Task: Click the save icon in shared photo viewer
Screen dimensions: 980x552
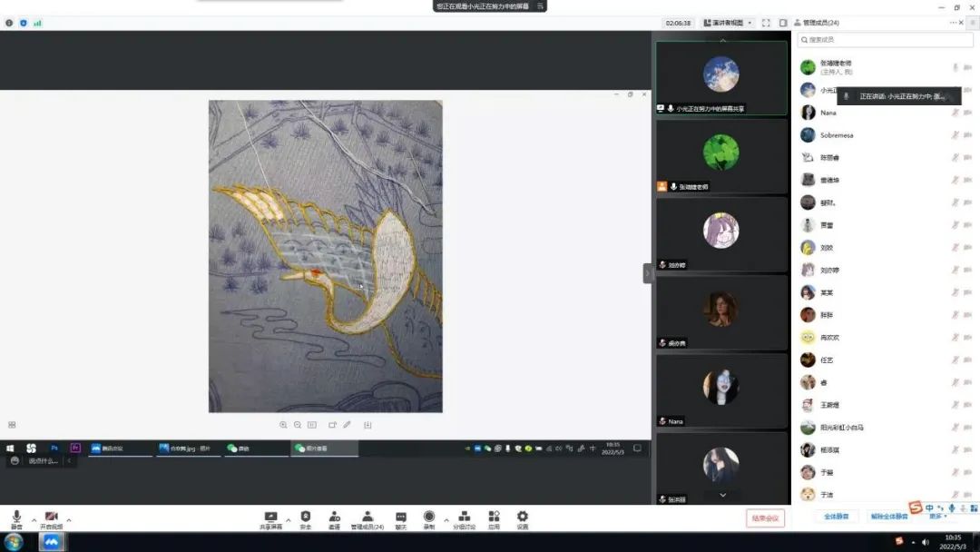Action: pyautogui.click(x=367, y=425)
